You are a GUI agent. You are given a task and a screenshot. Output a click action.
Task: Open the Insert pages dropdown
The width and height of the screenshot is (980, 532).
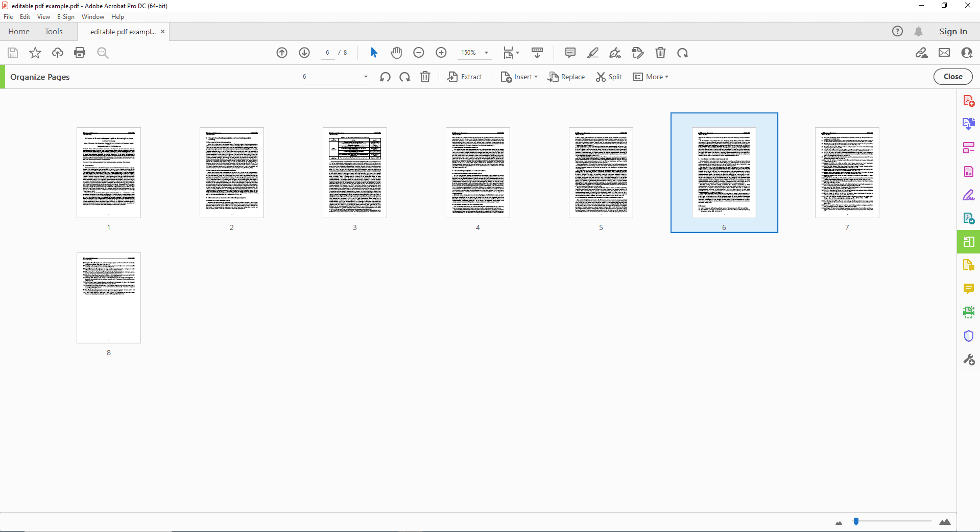click(x=519, y=77)
